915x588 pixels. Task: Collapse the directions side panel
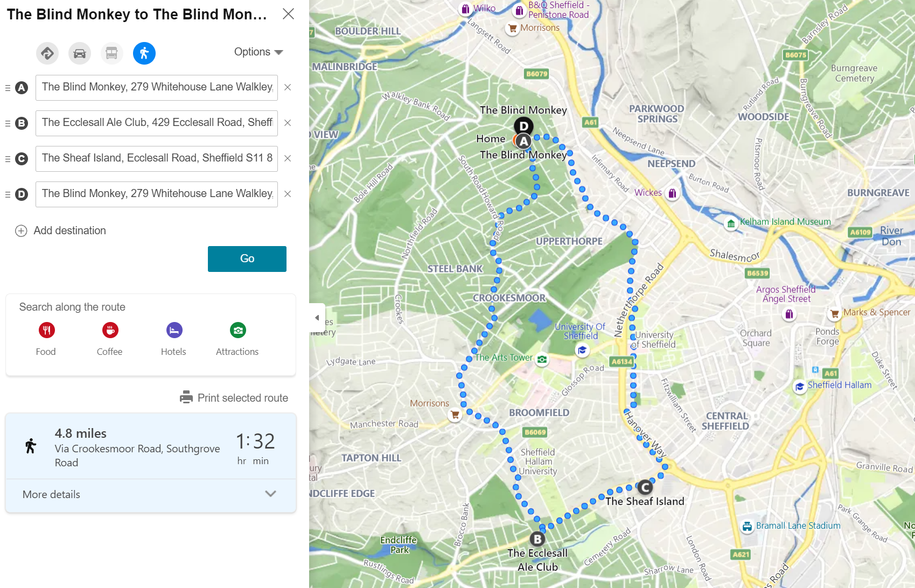[317, 318]
